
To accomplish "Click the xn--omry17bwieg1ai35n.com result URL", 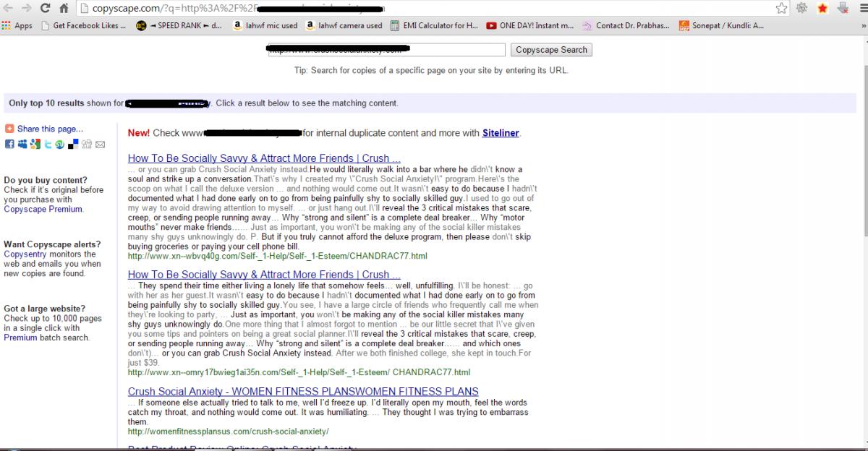I will click(x=299, y=372).
